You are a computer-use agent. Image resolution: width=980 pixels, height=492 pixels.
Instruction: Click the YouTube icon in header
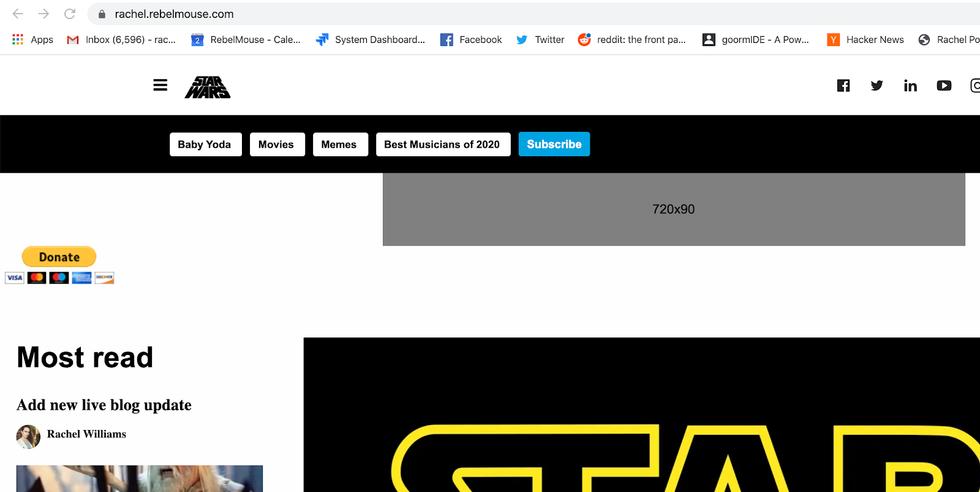pos(943,86)
